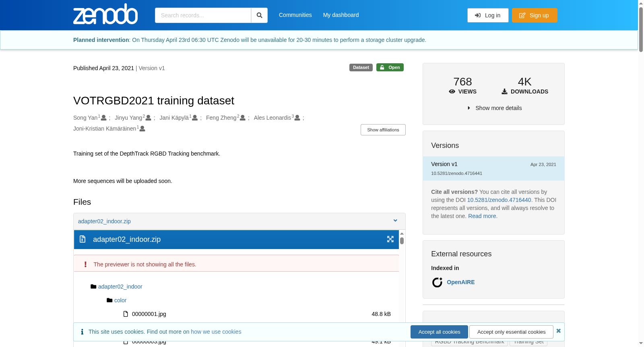Click the page scroll down arrow
Viewport: 644px width, 347px height.
(641, 343)
